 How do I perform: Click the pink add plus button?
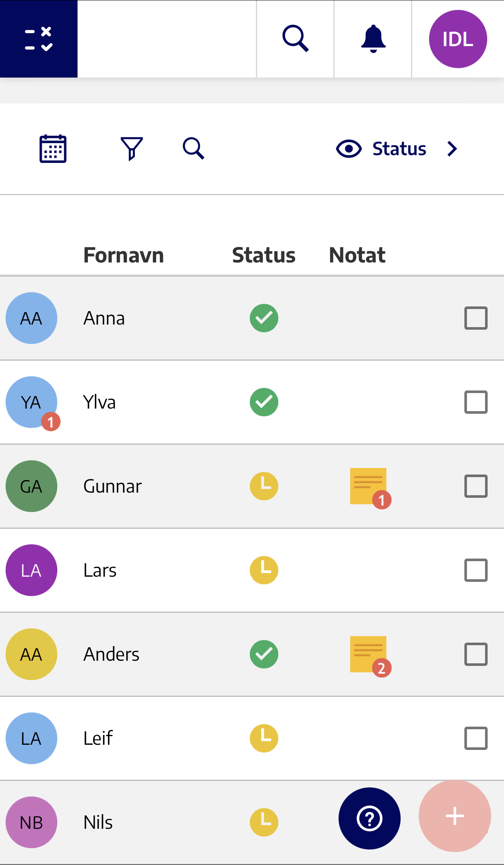coord(455,816)
